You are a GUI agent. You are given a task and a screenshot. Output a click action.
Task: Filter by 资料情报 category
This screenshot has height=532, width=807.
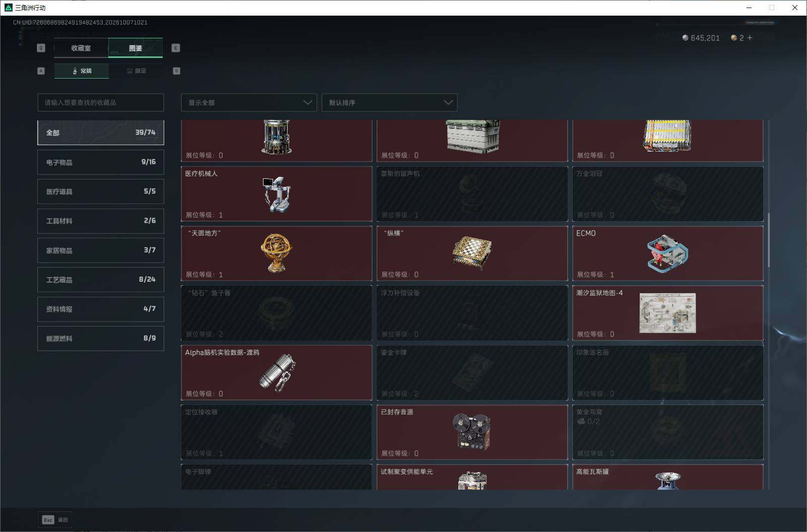(101, 309)
